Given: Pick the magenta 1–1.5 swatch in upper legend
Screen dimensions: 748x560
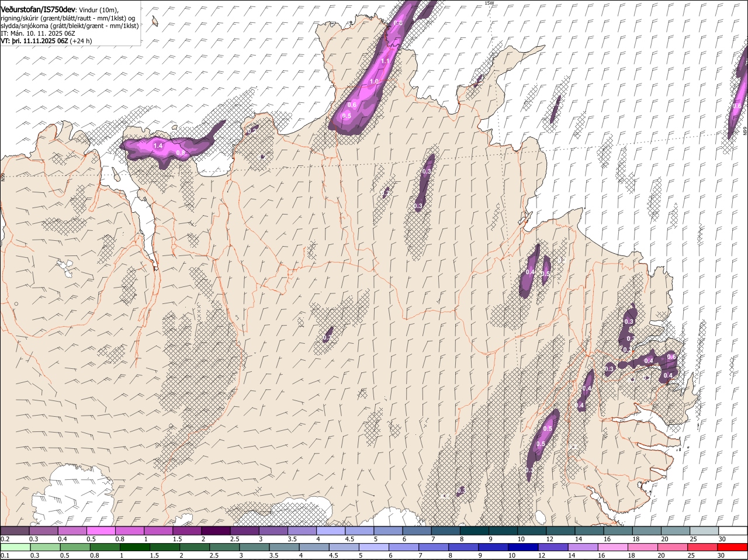Looking at the screenshot, I should pos(160,531).
